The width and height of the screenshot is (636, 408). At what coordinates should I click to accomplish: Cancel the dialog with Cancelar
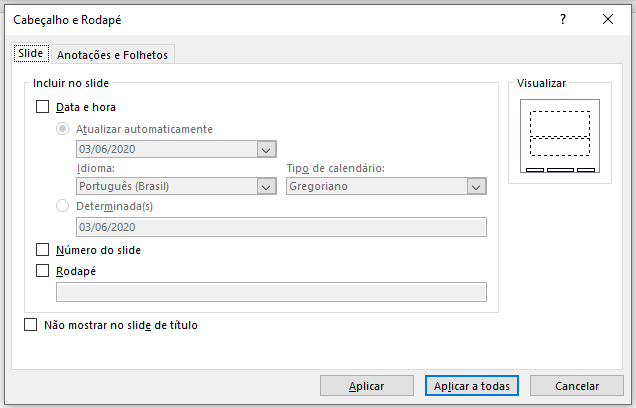(576, 386)
